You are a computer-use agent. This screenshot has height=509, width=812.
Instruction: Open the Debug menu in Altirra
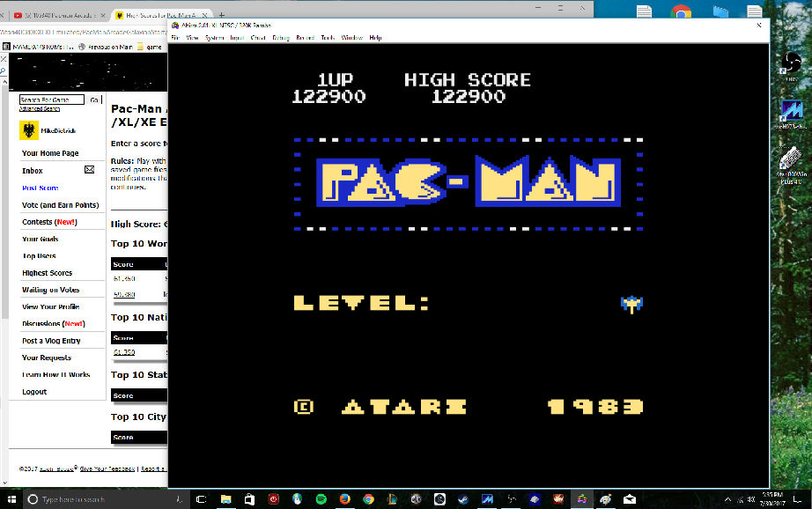281,38
